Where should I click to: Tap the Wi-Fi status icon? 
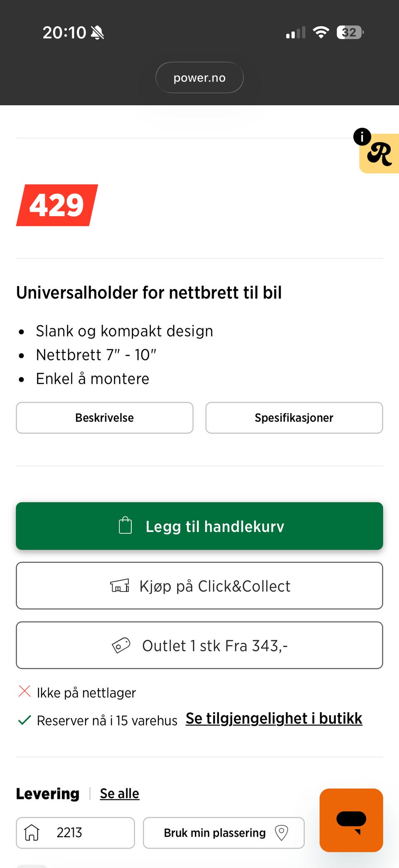coord(321,32)
